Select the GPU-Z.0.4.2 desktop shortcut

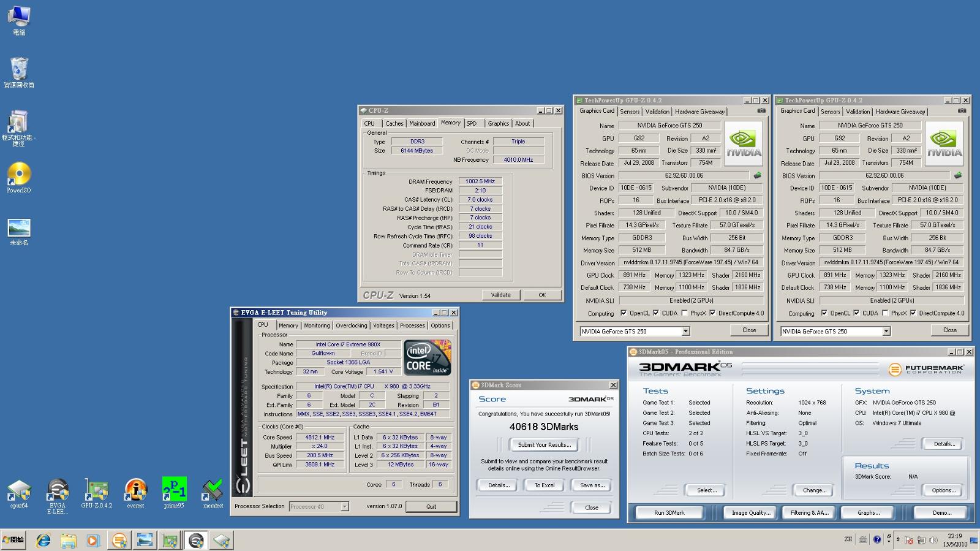pyautogui.click(x=97, y=494)
